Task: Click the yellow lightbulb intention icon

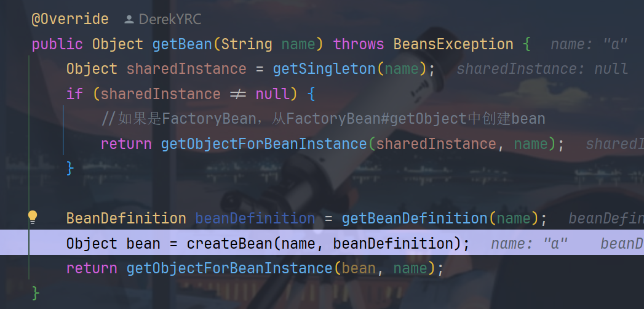Action: pyautogui.click(x=33, y=217)
